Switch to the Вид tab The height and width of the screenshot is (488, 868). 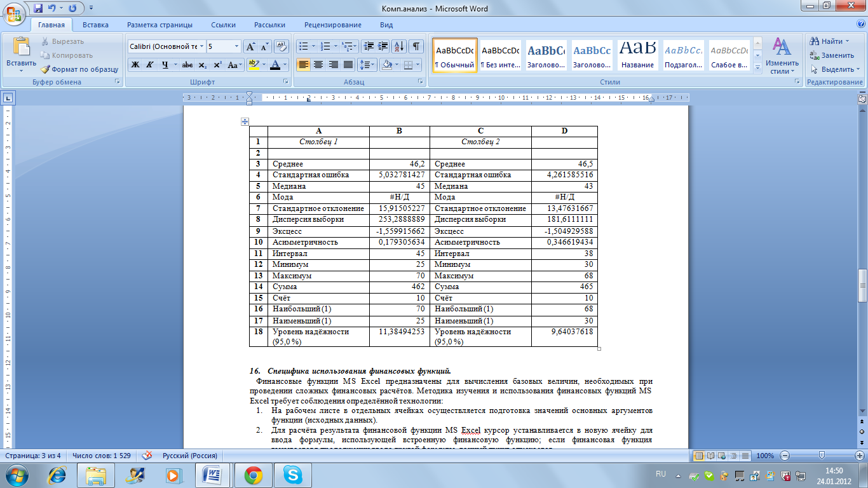coord(386,25)
